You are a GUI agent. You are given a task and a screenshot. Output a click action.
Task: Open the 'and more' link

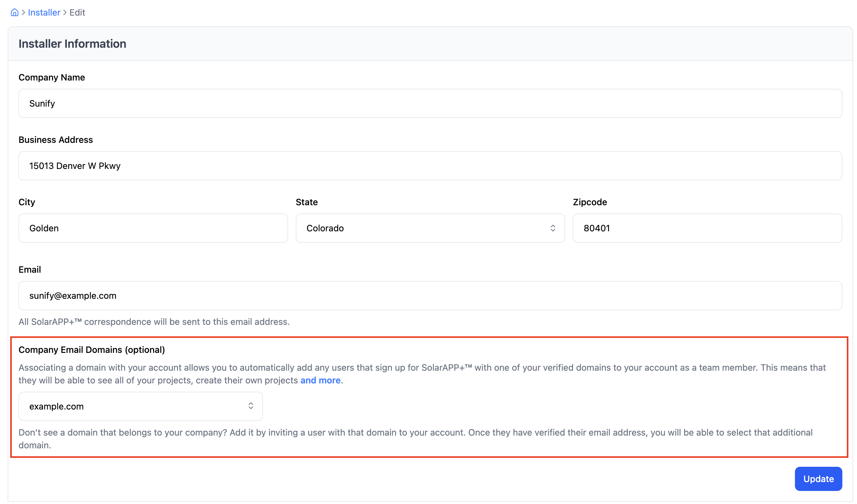pyautogui.click(x=320, y=380)
